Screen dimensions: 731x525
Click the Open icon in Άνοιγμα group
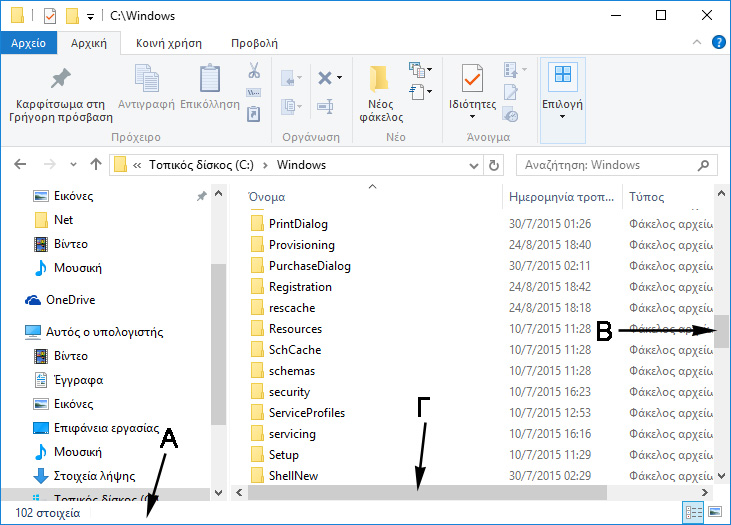[510, 70]
